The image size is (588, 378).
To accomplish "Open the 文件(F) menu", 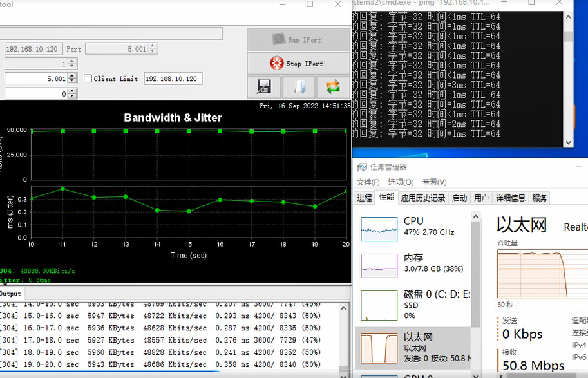I will pyautogui.click(x=368, y=182).
